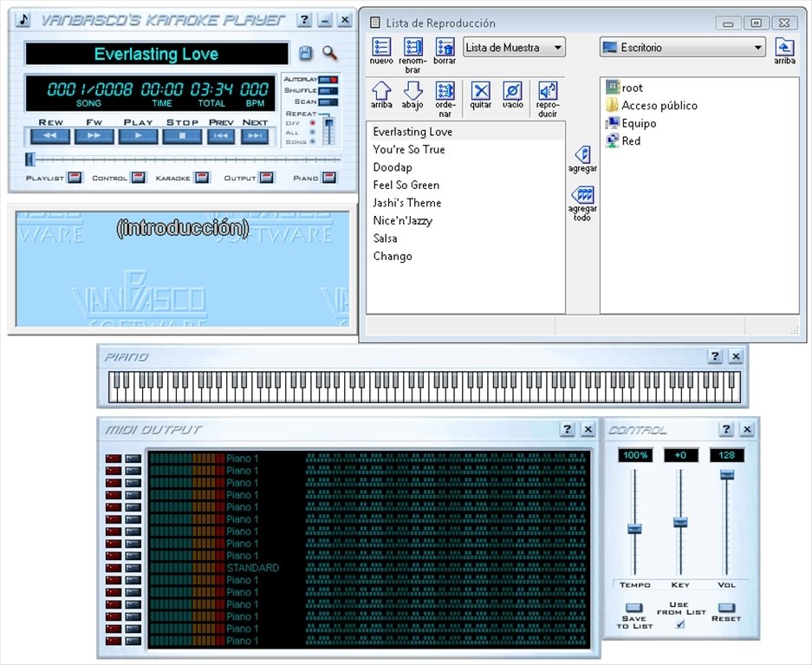Skip to the next song with Next
This screenshot has height=665, width=812.
[255, 136]
